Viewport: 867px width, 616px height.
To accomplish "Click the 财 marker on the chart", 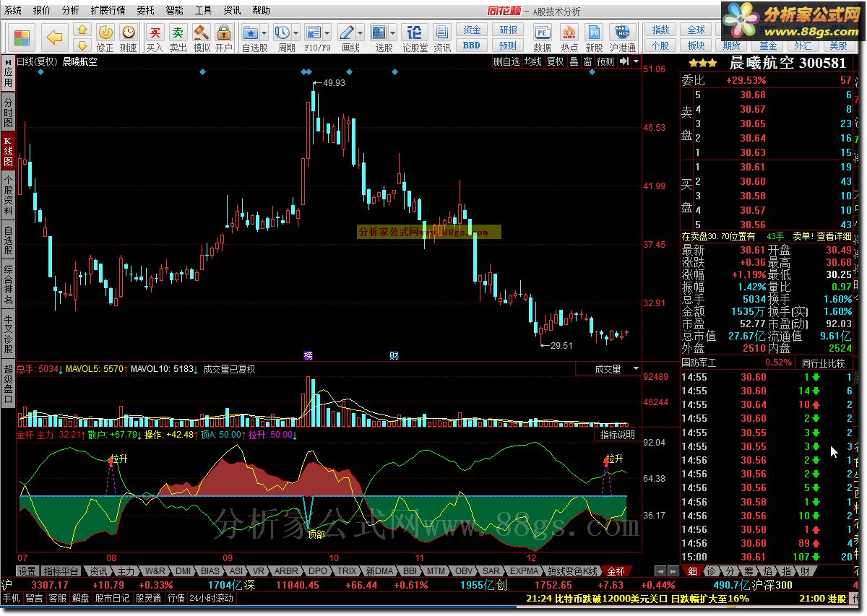I will tap(394, 355).
